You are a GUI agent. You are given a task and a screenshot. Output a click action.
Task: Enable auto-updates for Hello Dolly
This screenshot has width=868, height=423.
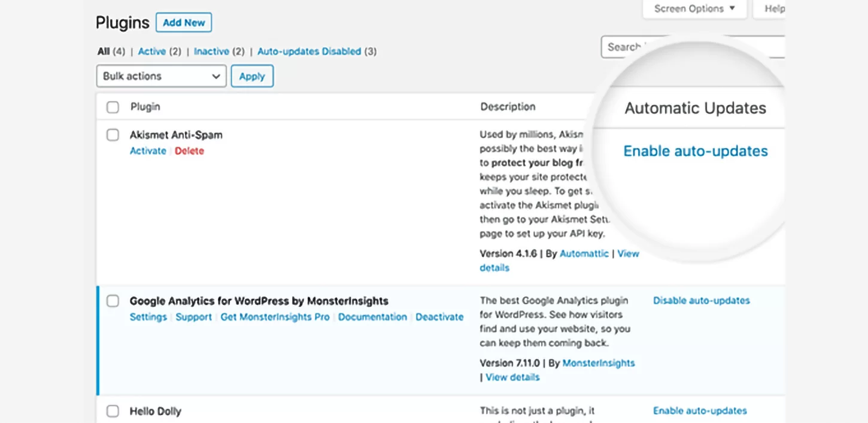click(x=700, y=411)
